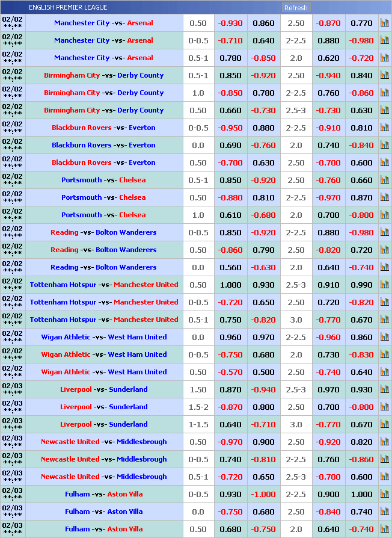This screenshot has height=538, width=392.
Task: Click the ENGLISH PREMIER LEAGUE header title
Action: (68, 8)
